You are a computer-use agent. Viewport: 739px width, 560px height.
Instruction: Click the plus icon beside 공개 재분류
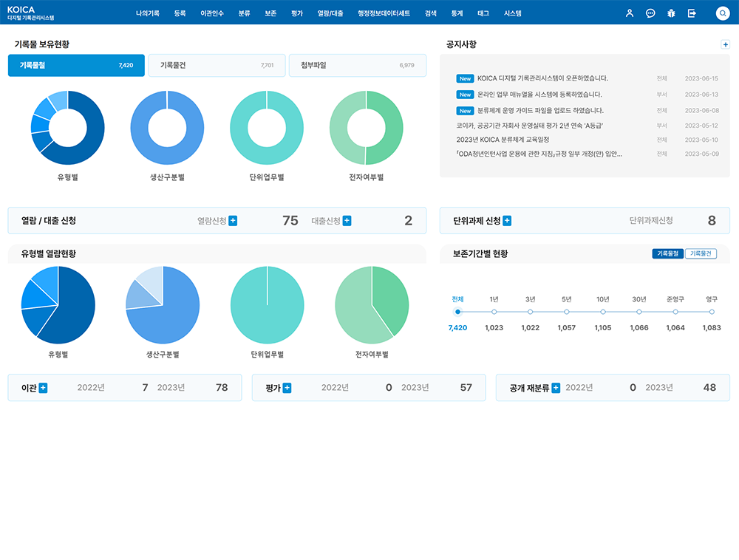click(x=556, y=388)
